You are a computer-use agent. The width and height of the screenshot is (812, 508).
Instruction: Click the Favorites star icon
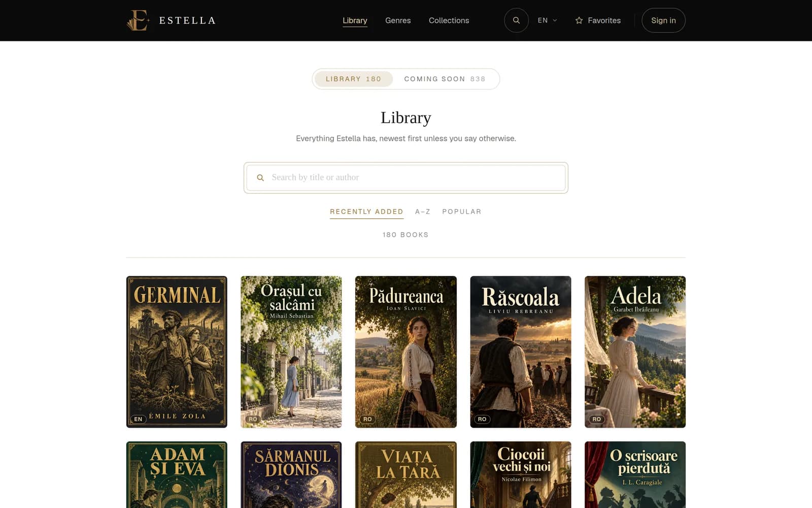579,20
